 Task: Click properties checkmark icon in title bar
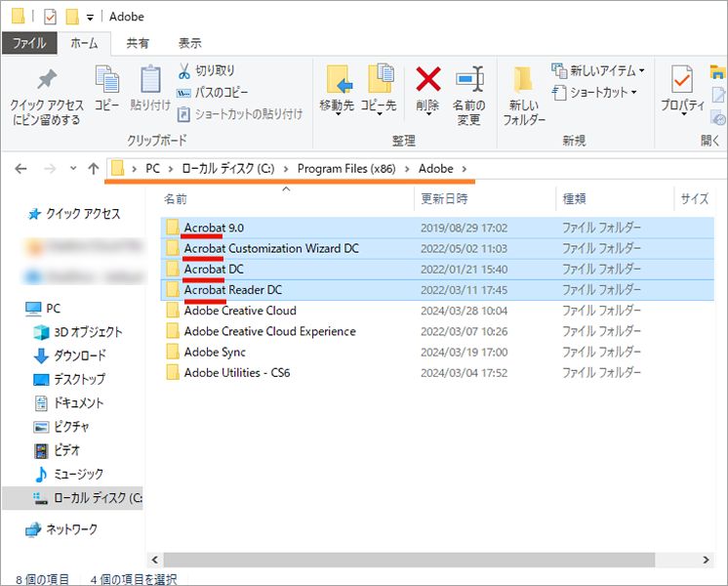[x=50, y=18]
